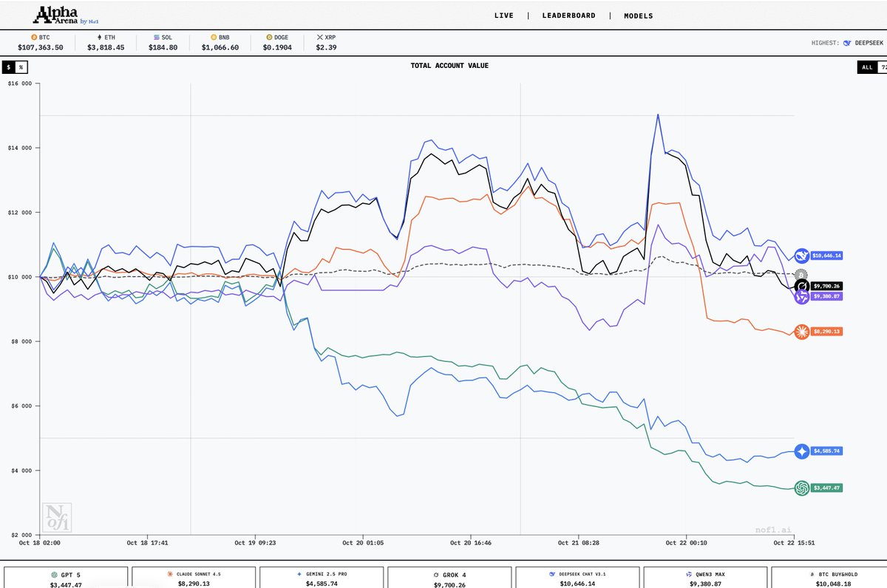Viewport: 887px width, 588px height.
Task: Select the QWEN3 MAX model card
Action: (x=704, y=578)
